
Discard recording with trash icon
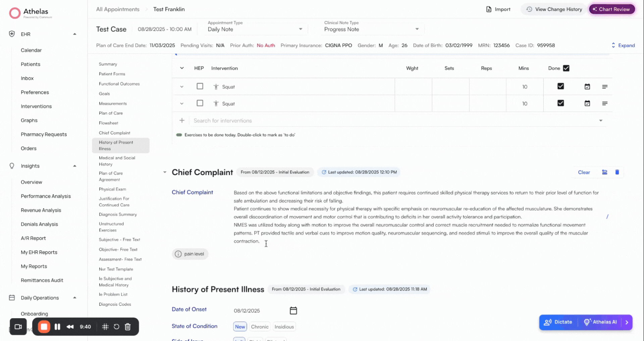tap(128, 327)
